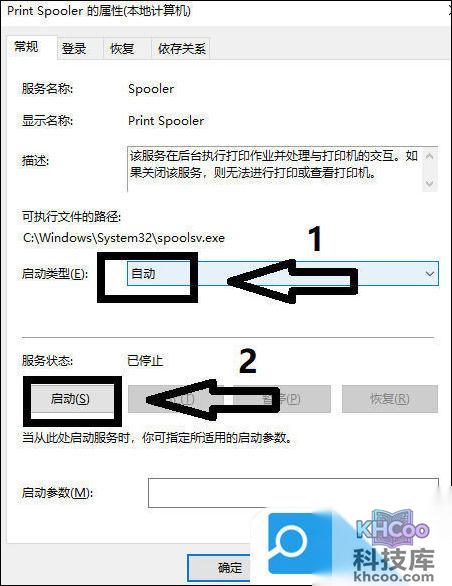Click the Print Spooler display name text
452x586 pixels.
166,121
